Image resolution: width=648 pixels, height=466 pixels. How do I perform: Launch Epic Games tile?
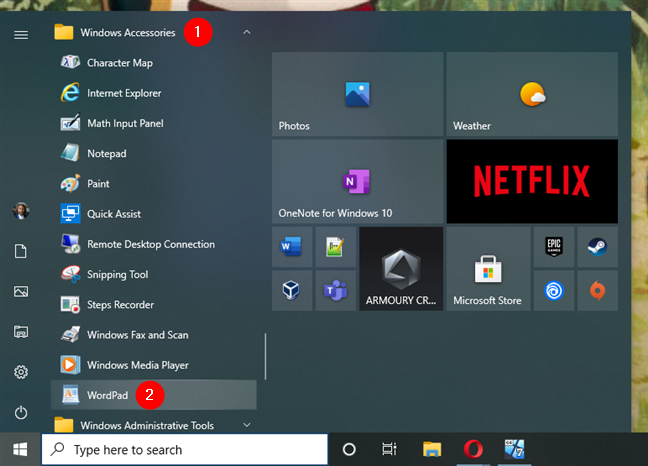coord(554,247)
